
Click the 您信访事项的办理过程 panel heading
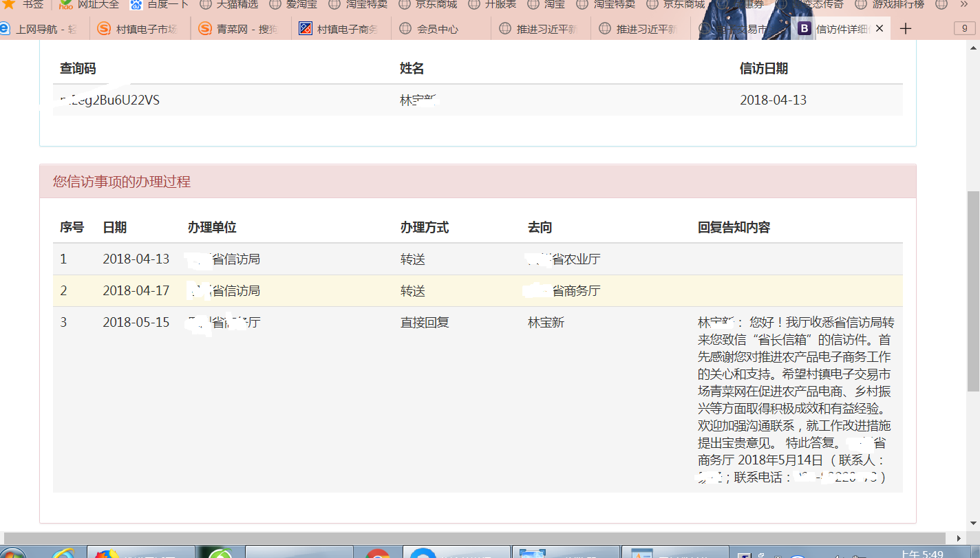click(x=122, y=182)
